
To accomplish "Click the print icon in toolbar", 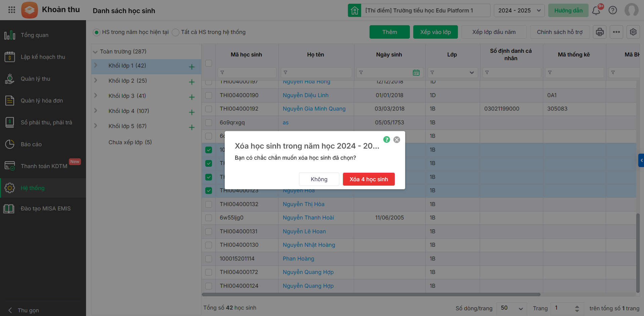I will [x=600, y=32].
